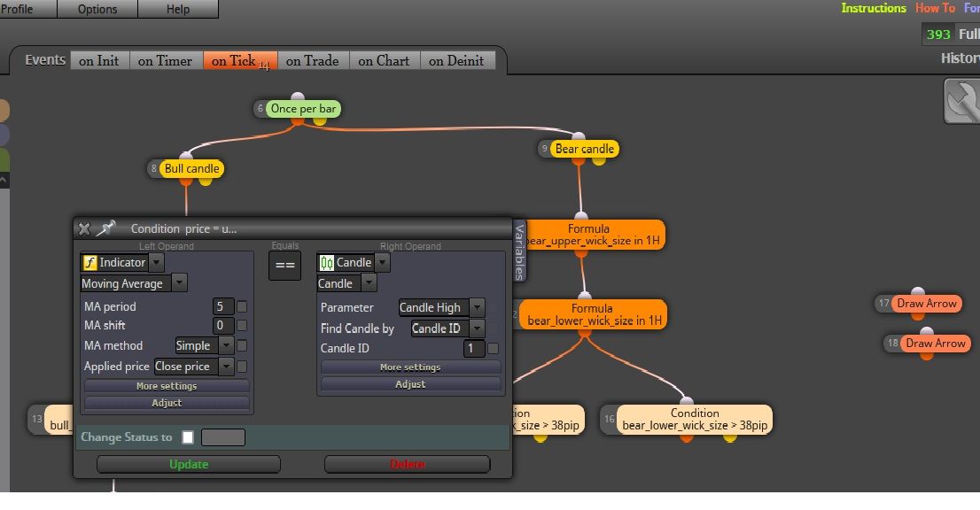Select the Once per bar node
The width and height of the screenshot is (980, 510).
(x=303, y=109)
